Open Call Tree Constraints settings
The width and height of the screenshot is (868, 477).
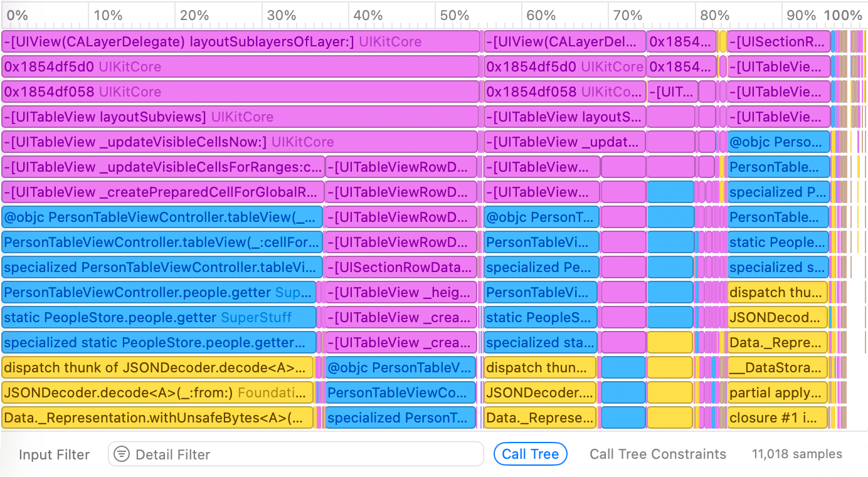coord(657,454)
